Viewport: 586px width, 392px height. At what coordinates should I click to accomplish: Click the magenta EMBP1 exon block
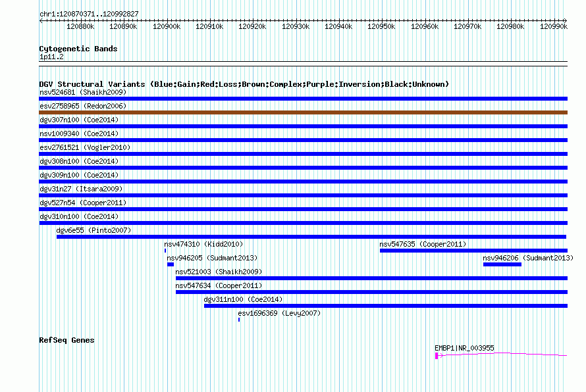point(437,356)
